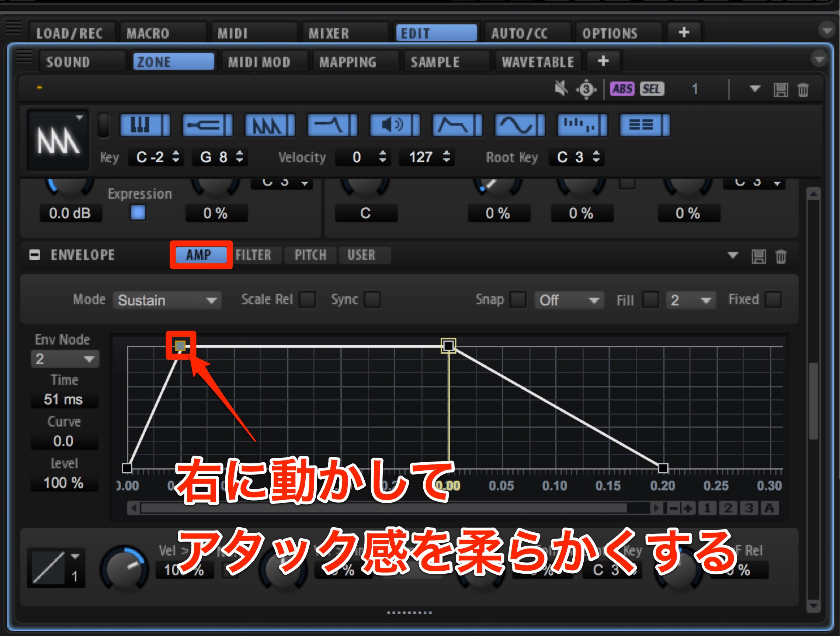Click the envelope Curve 0.0 field
Image resolution: width=840 pixels, height=636 pixels.
point(64,441)
